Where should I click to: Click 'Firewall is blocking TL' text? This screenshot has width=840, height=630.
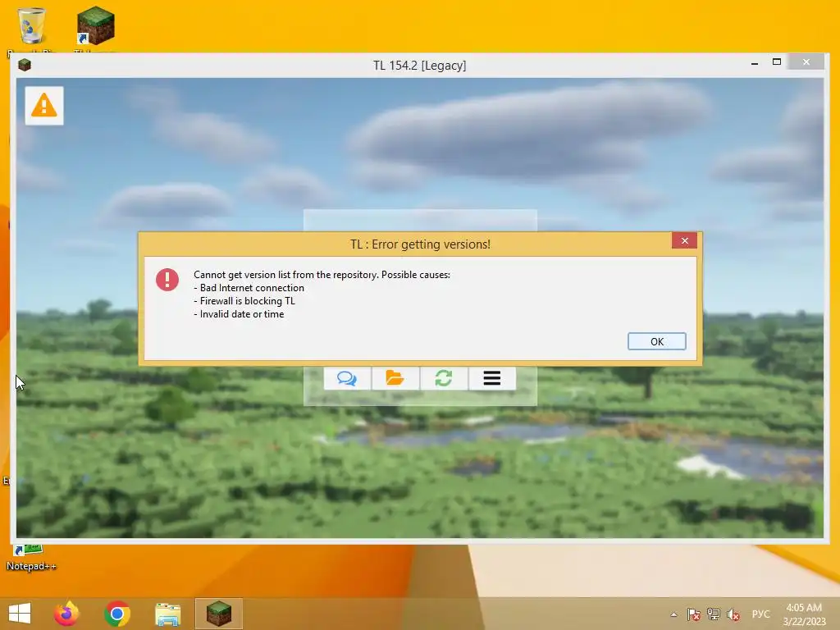[x=244, y=301]
